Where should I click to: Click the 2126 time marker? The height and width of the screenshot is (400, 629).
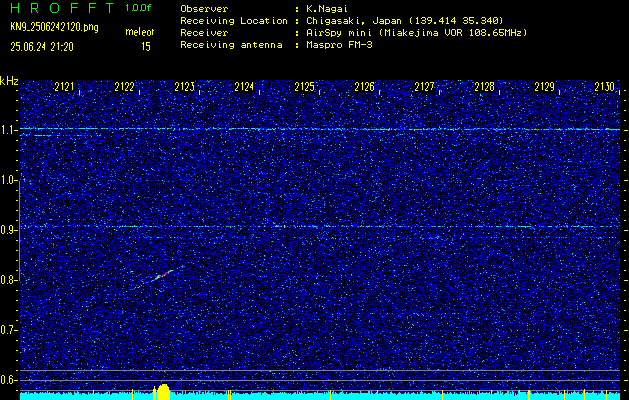(365, 87)
